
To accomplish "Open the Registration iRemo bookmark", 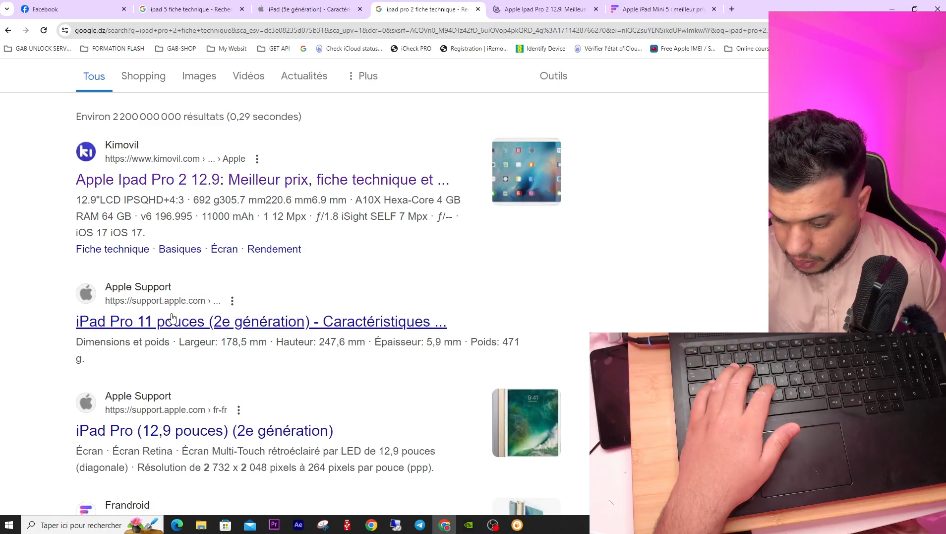I will point(474,48).
